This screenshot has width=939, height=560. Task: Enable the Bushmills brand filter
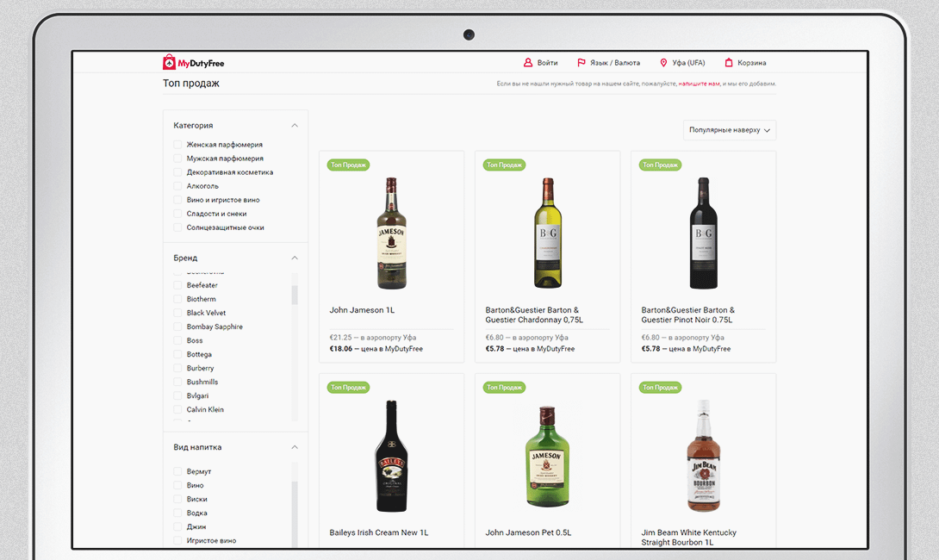pos(177,382)
